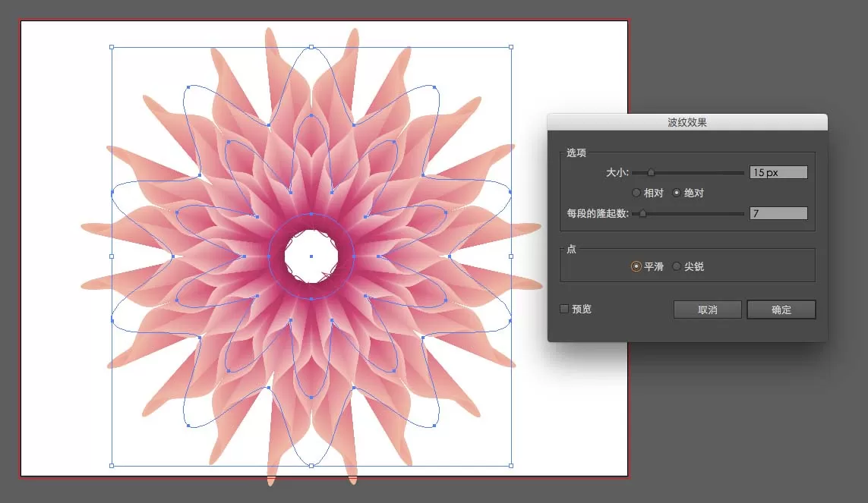Viewport: 868px width, 503px height.
Task: Enable the 预览 checkbox
Action: tap(564, 309)
